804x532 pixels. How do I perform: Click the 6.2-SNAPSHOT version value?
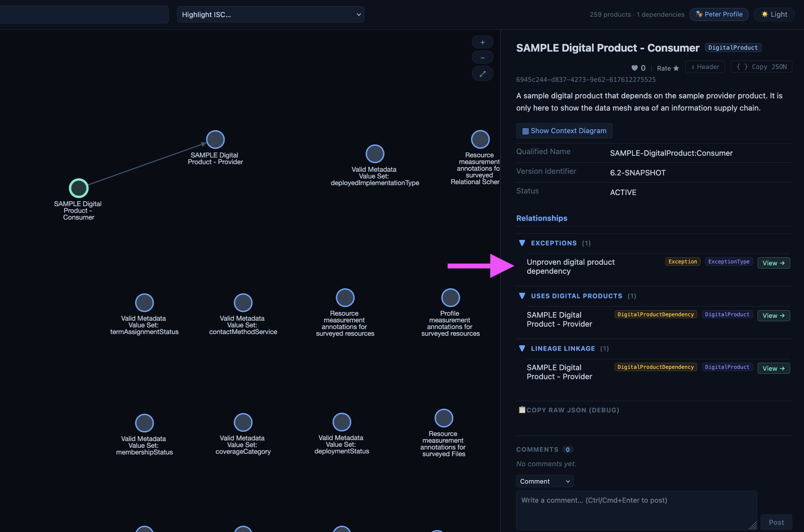coord(638,173)
